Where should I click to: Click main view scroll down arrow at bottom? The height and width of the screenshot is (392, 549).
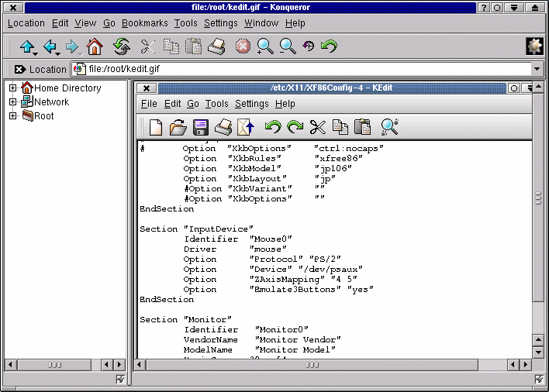[x=538, y=352]
